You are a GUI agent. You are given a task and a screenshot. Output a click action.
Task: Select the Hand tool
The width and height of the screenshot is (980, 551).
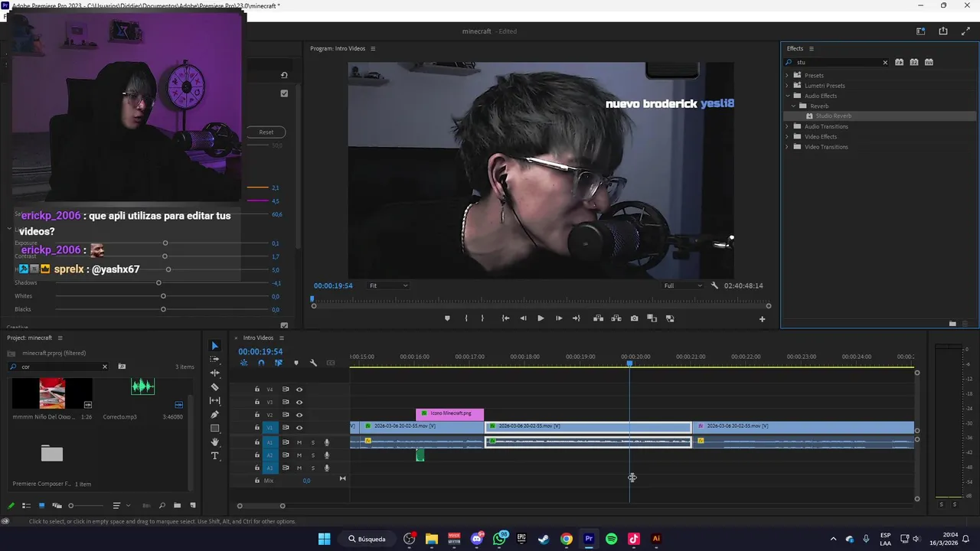(214, 442)
